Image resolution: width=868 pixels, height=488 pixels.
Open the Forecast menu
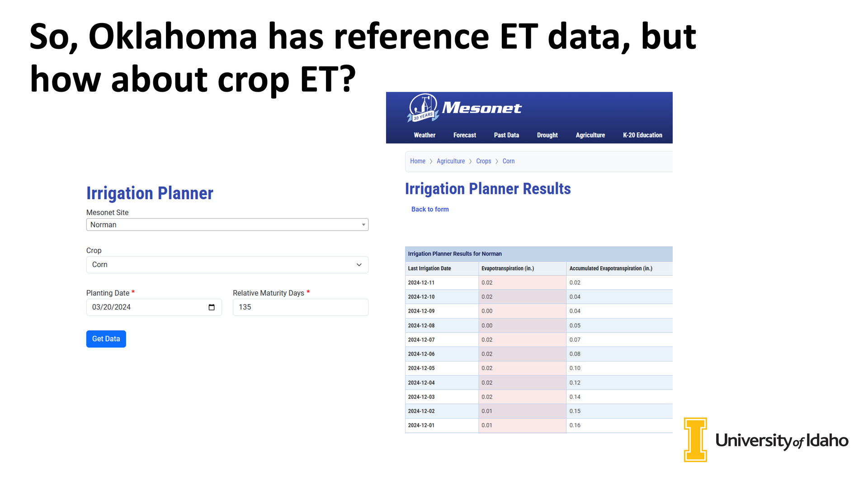click(464, 135)
